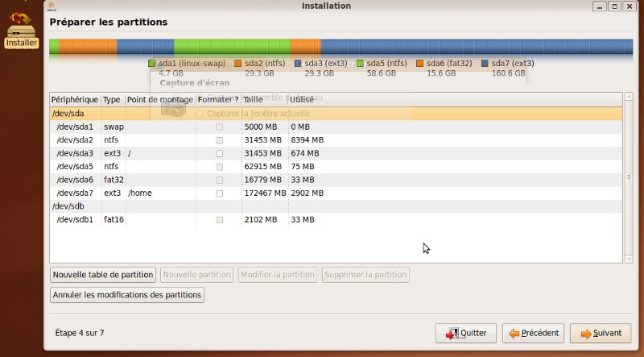Click the 8394 MB used cell
The width and height of the screenshot is (644, 357).
tap(308, 140)
